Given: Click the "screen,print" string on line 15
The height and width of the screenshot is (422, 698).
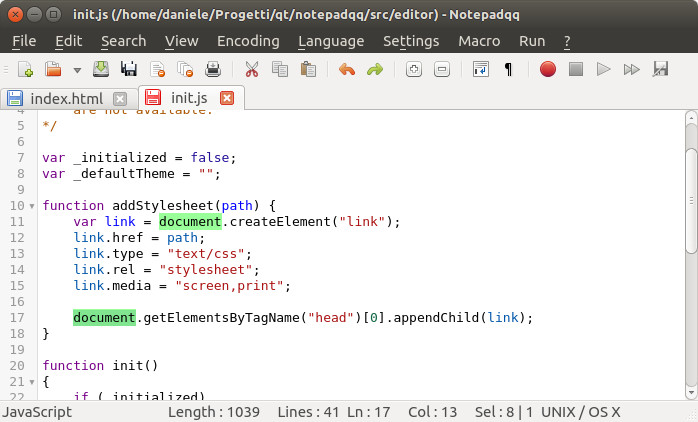Looking at the screenshot, I should pos(229,286).
